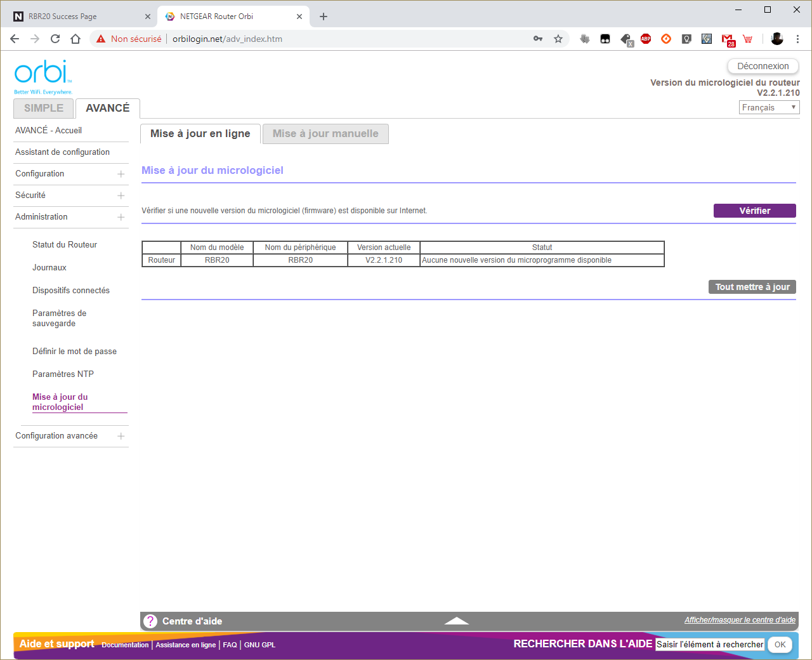Screen dimensions: 812x660
Task: Click the Assistance en ligne footer link
Action: tap(186, 645)
